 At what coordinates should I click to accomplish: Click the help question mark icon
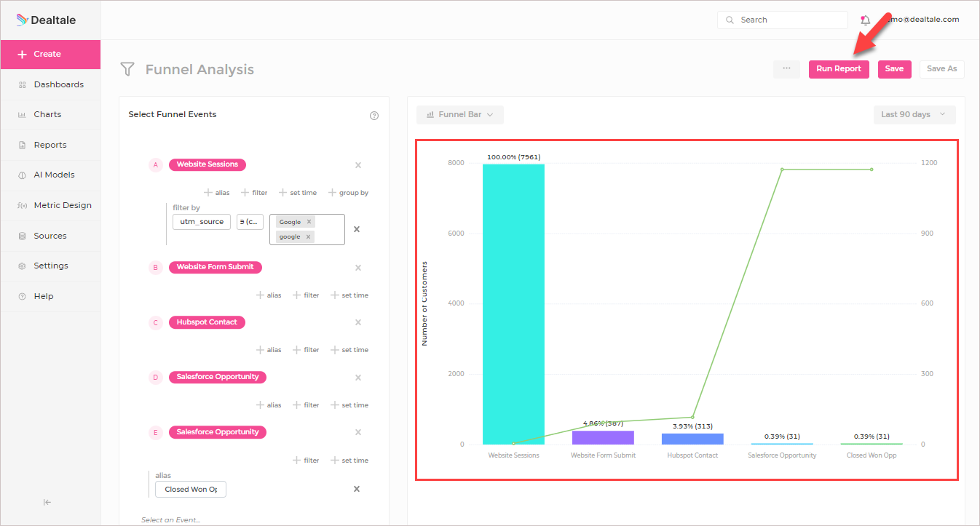click(374, 116)
